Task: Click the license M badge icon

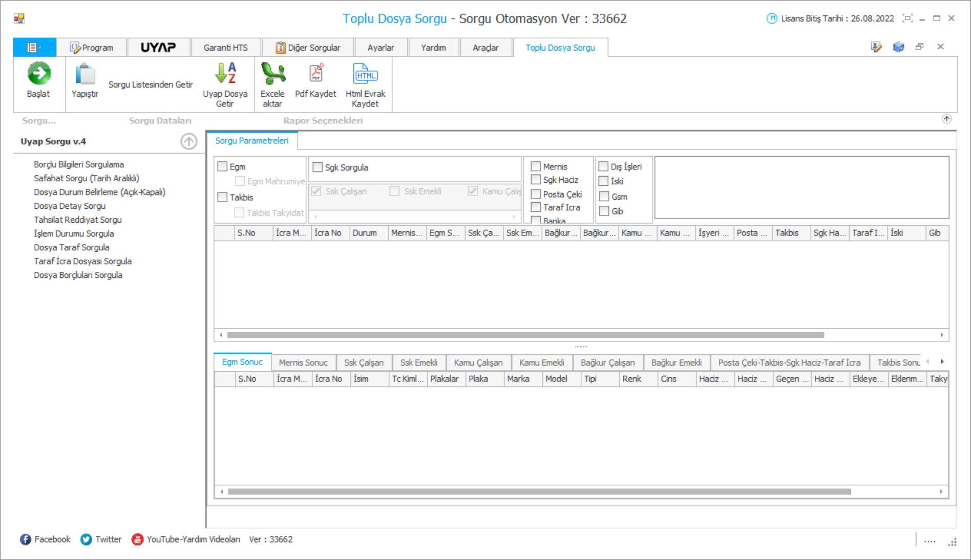Action: 771,18
